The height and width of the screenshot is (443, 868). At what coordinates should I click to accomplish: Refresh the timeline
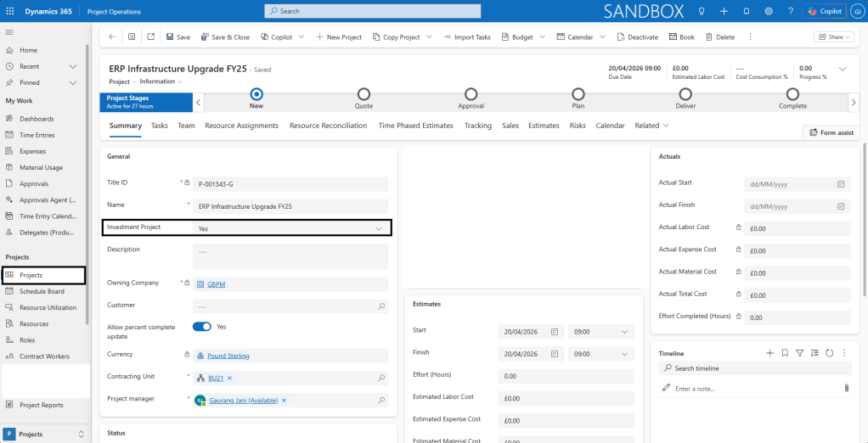[x=829, y=353]
